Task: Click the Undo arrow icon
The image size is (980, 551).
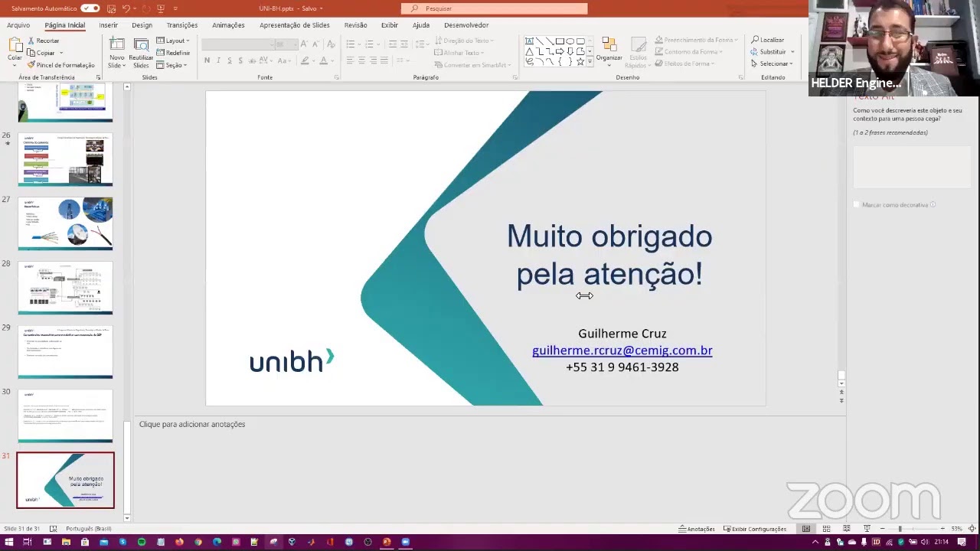Action: tap(126, 8)
